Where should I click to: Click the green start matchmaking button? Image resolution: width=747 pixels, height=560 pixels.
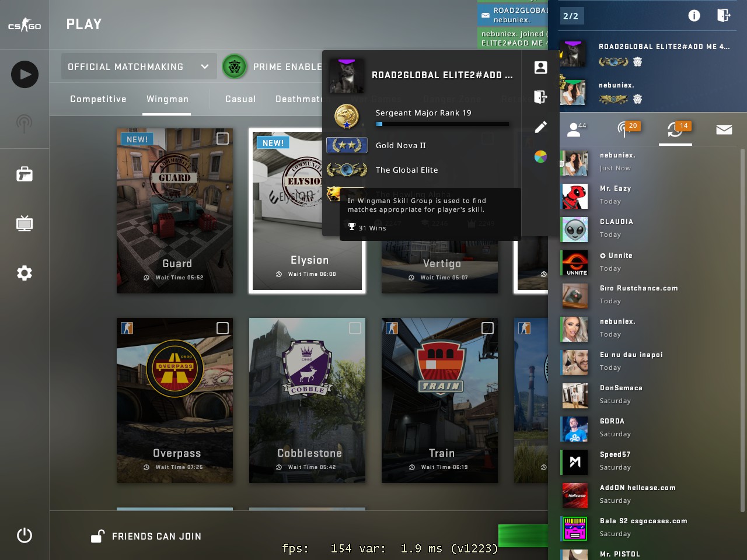pyautogui.click(x=523, y=535)
